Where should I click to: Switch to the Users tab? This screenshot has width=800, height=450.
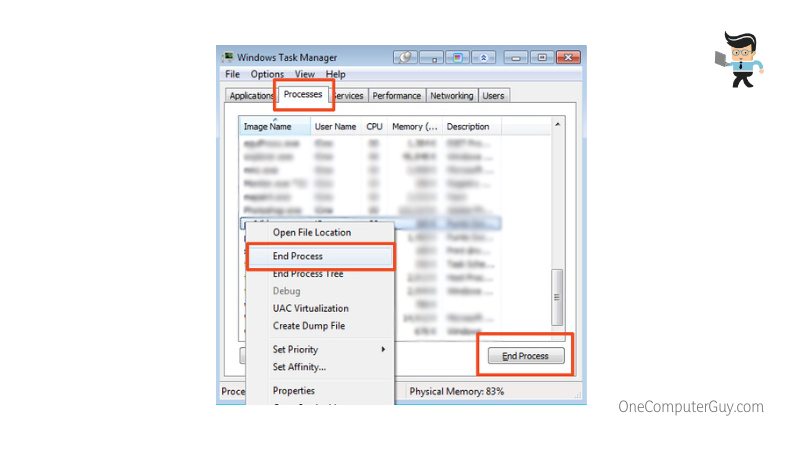(x=493, y=95)
